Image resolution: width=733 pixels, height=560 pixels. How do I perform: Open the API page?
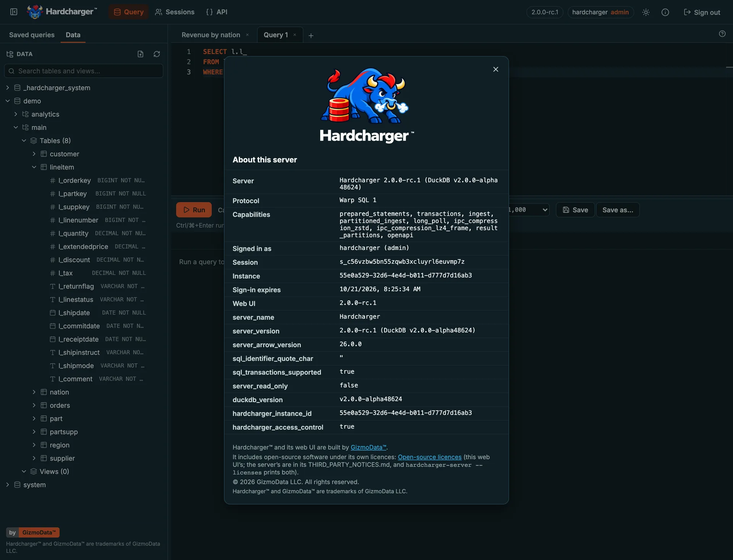(x=216, y=12)
